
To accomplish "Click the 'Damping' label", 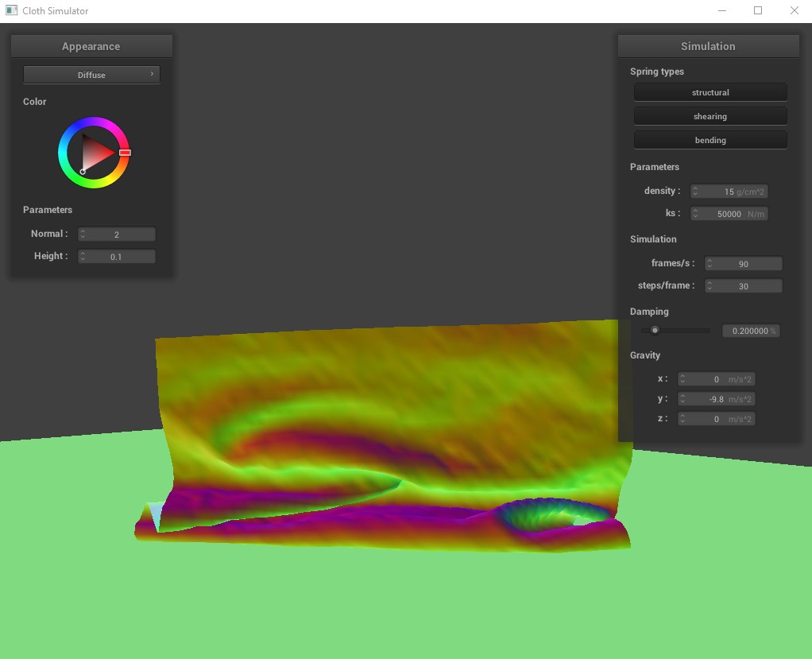I will click(649, 312).
